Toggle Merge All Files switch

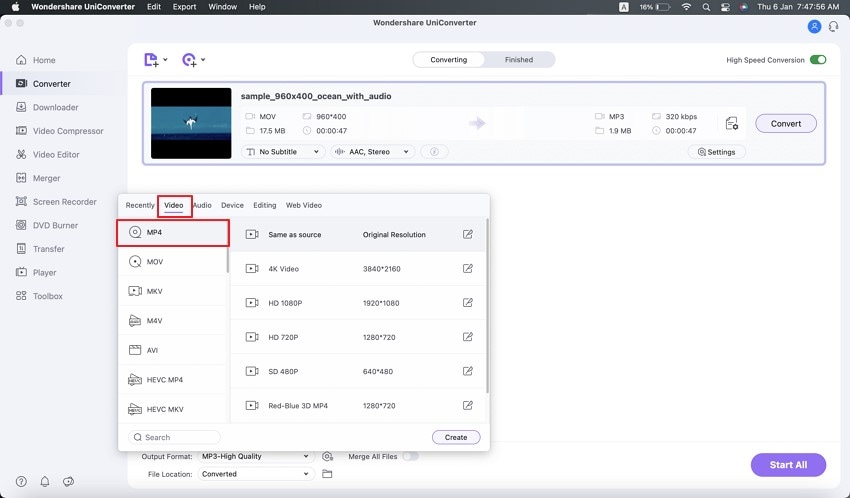coord(411,456)
